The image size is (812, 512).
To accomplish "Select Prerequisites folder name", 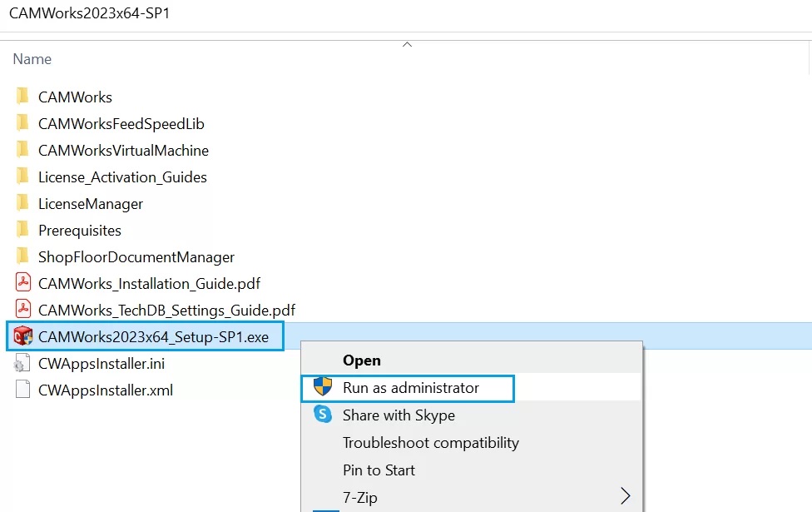I will coord(80,230).
